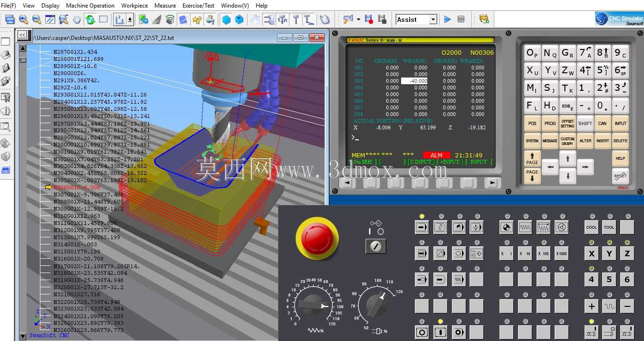Screen dimensions: 644x341
Task: Click the PAGE up key
Action: 532,158
